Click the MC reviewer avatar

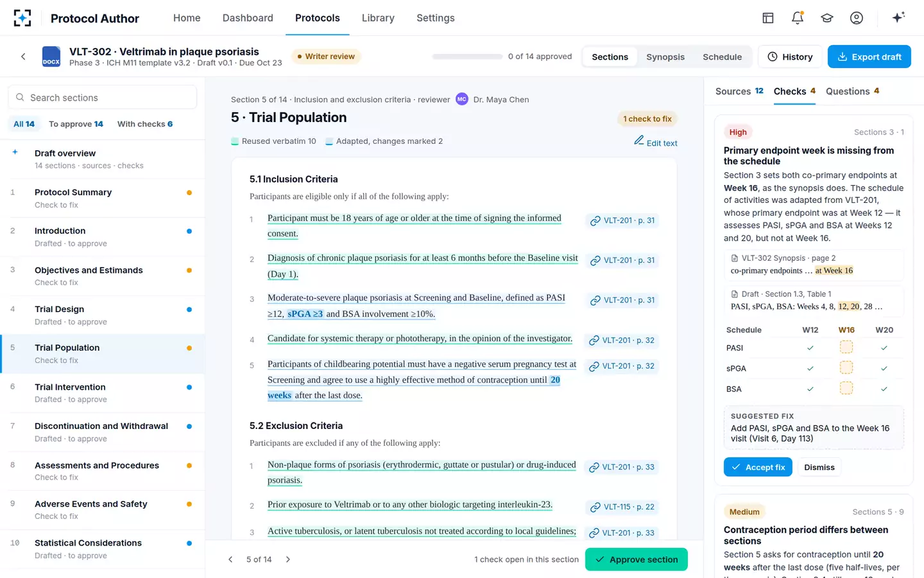[x=462, y=99]
